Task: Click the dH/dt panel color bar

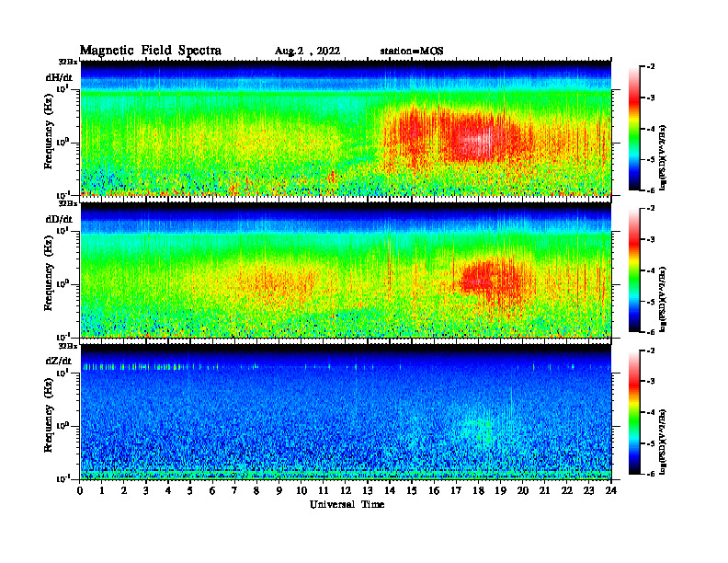Action: 634,129
